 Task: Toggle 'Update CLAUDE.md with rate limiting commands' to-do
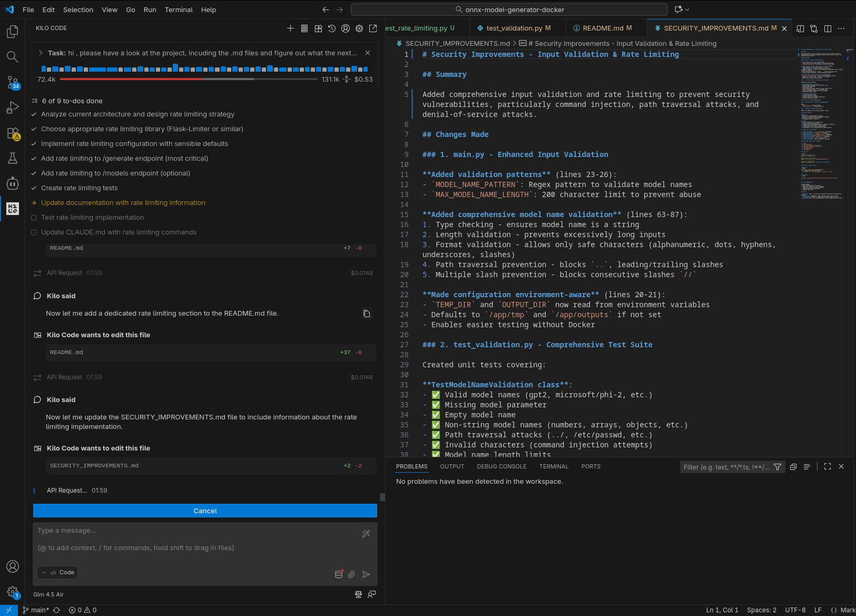pos(34,232)
